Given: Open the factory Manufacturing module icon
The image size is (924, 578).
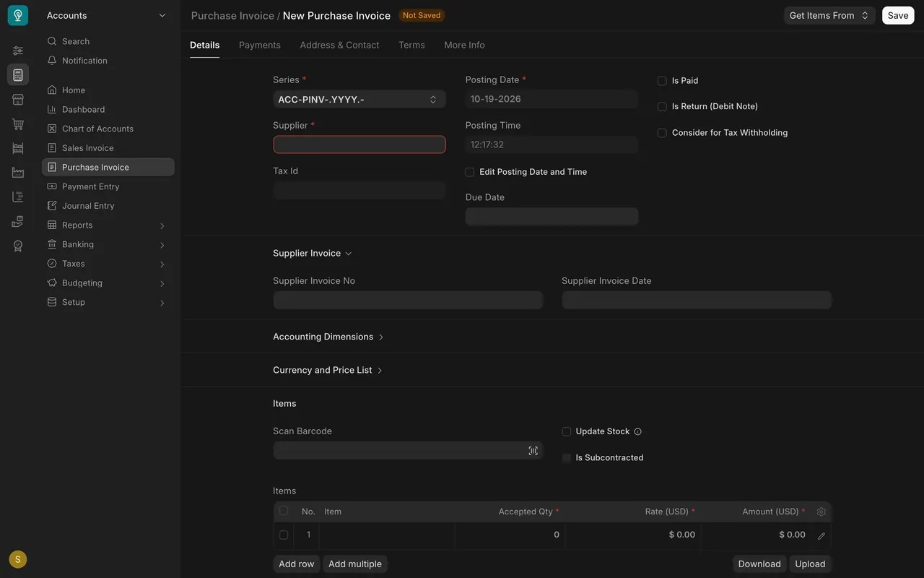Looking at the screenshot, I should click(18, 173).
